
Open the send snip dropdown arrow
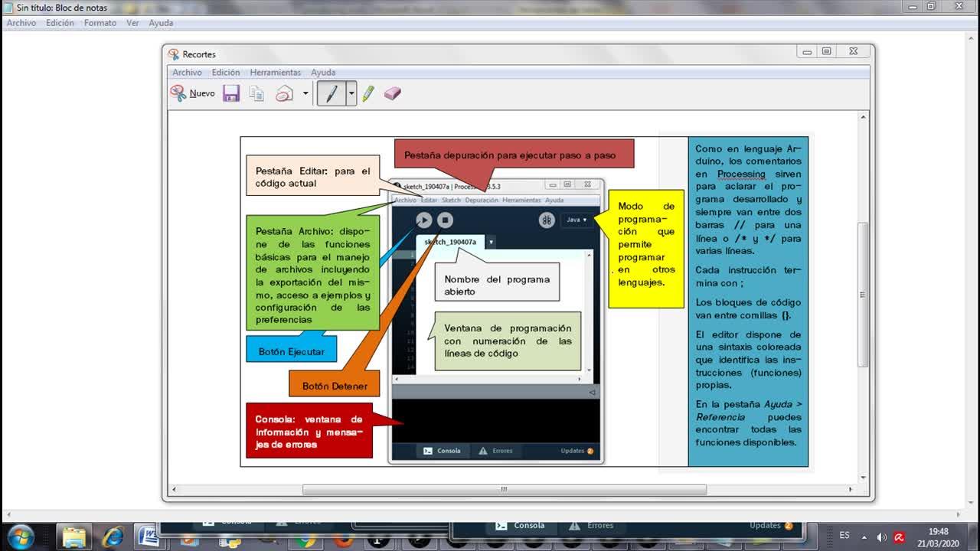click(305, 93)
